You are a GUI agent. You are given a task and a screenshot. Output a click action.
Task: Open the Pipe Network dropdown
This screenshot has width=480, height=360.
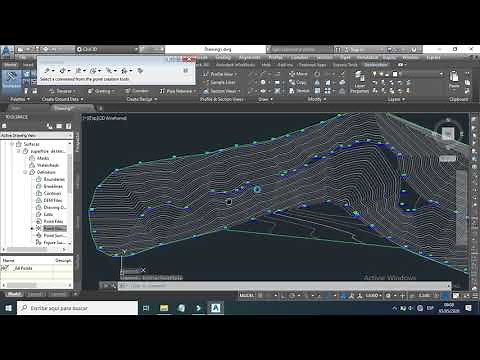click(x=177, y=91)
